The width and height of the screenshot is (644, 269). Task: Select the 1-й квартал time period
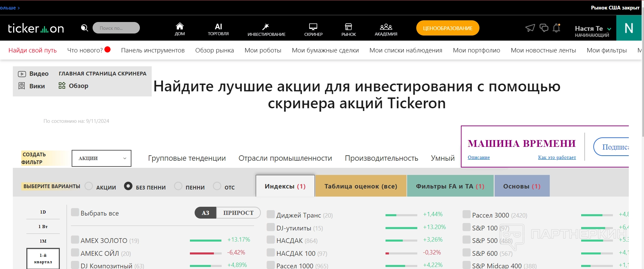(43, 259)
